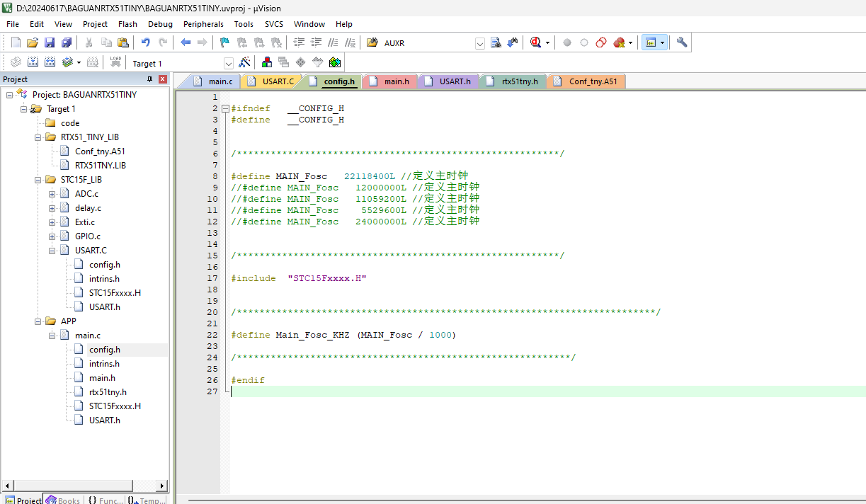Image resolution: width=866 pixels, height=504 pixels.
Task: Collapse the STC15F_LIB group
Action: click(x=38, y=179)
